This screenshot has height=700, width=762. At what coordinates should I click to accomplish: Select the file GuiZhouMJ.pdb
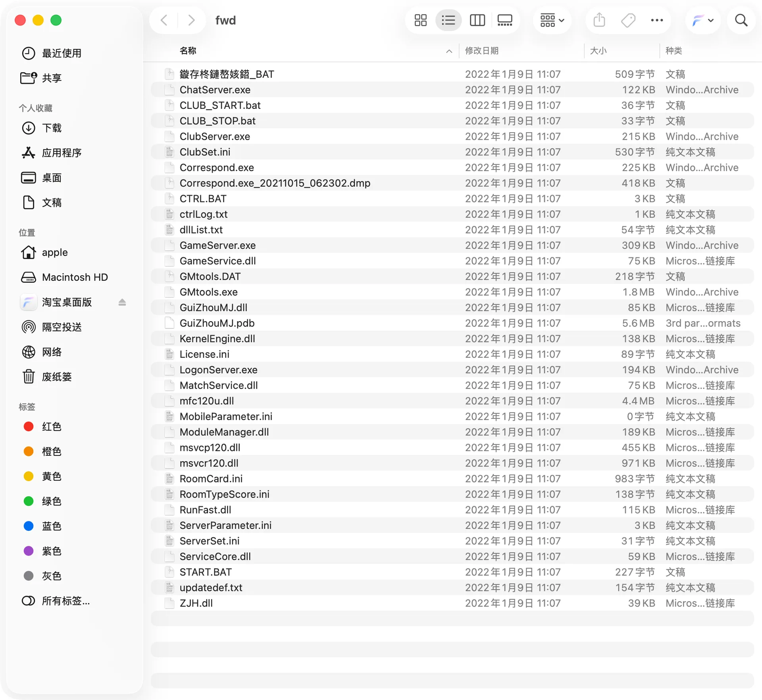tap(452, 323)
